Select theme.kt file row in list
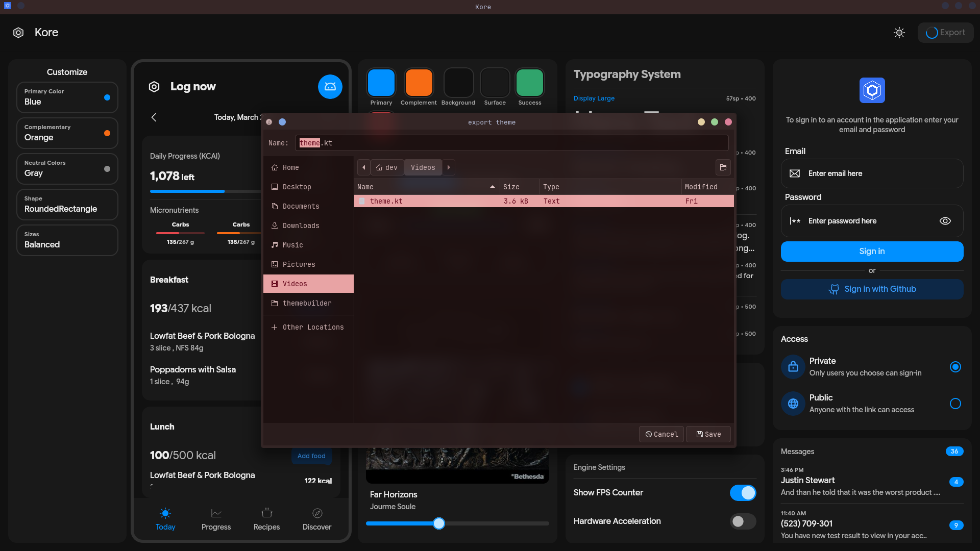 pos(544,201)
